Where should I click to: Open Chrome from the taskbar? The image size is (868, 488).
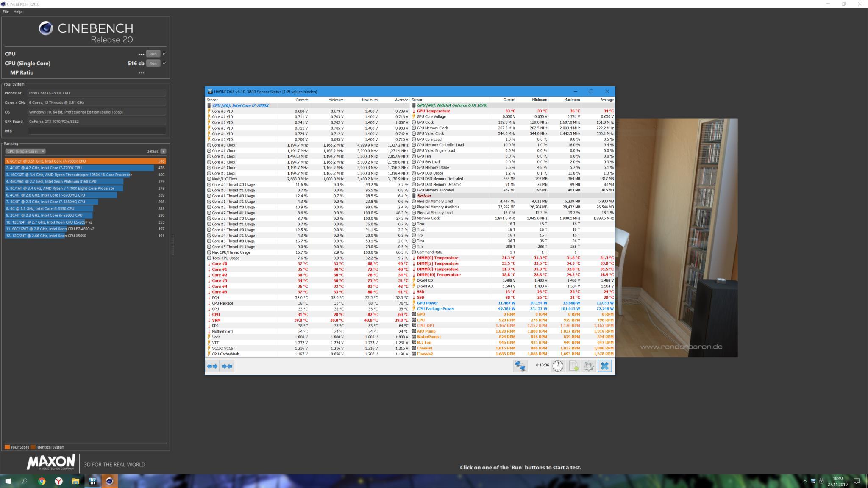[42, 481]
